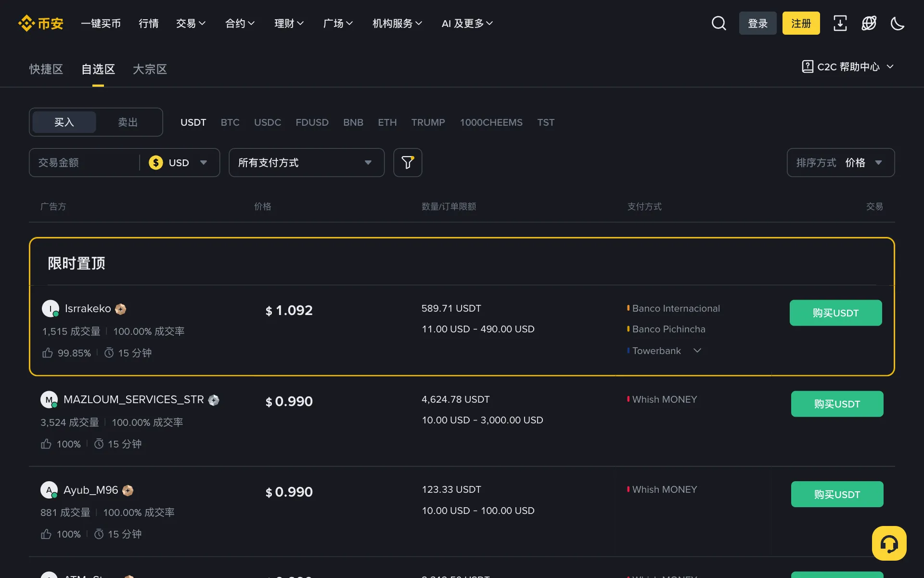Open the USD currency dropdown
The width and height of the screenshot is (924, 578).
(x=179, y=163)
